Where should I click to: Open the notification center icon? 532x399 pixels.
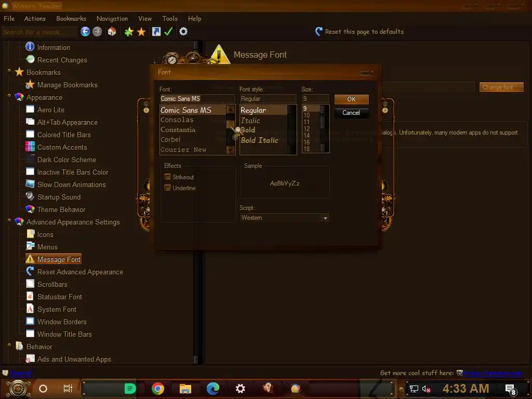point(511,389)
